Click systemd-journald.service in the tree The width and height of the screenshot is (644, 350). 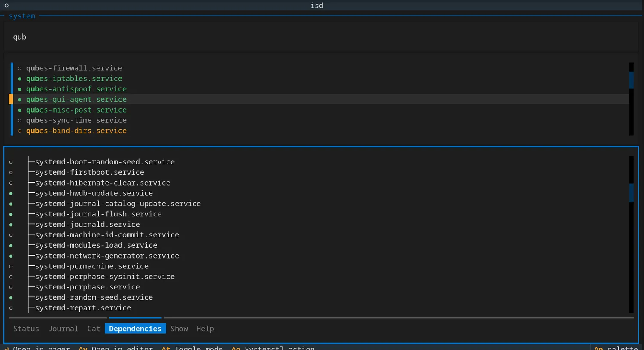pyautogui.click(x=88, y=225)
